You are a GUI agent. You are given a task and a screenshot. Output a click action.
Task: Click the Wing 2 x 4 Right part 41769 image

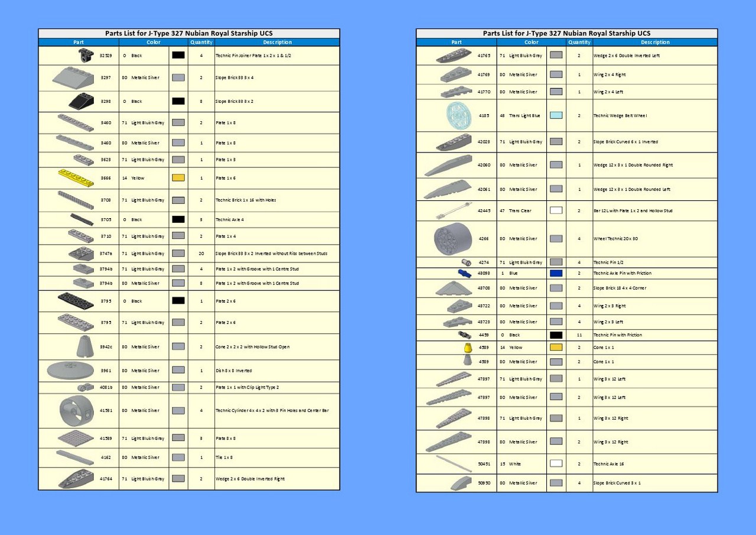click(455, 74)
